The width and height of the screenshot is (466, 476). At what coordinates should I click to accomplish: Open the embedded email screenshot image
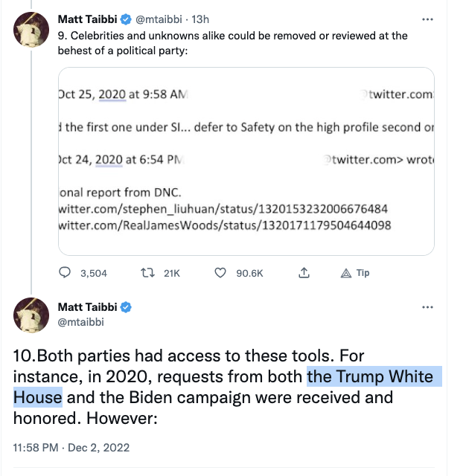(x=246, y=161)
